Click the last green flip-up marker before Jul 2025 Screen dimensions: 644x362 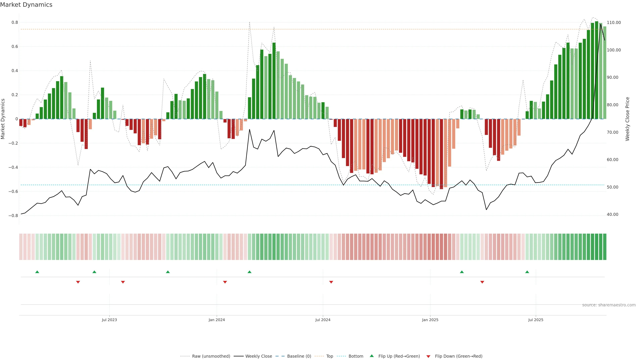click(527, 272)
